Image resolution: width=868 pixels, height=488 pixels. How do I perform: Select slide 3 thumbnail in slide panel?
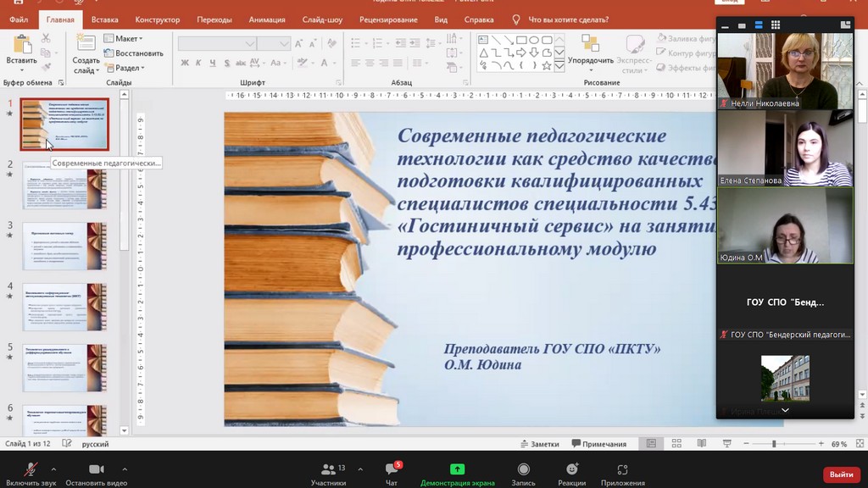64,247
